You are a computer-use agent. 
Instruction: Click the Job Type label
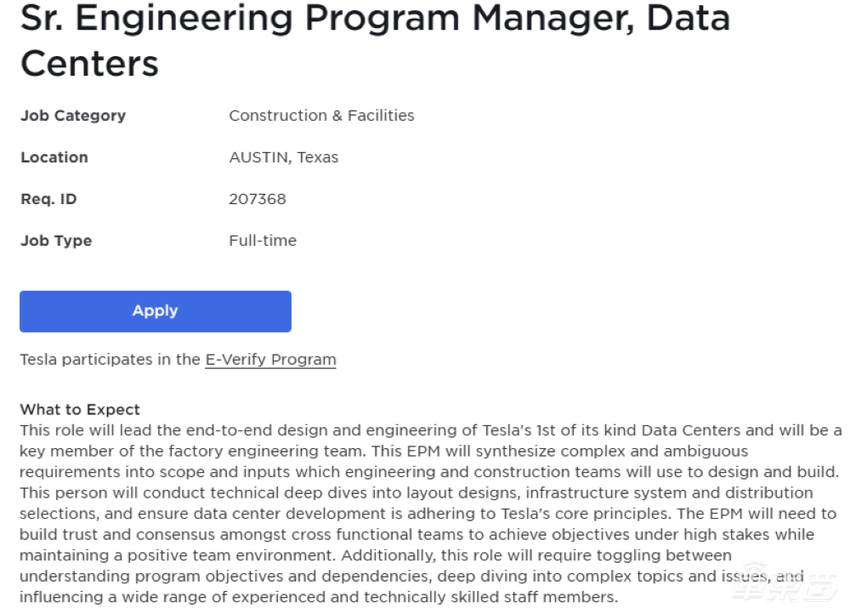click(x=56, y=241)
